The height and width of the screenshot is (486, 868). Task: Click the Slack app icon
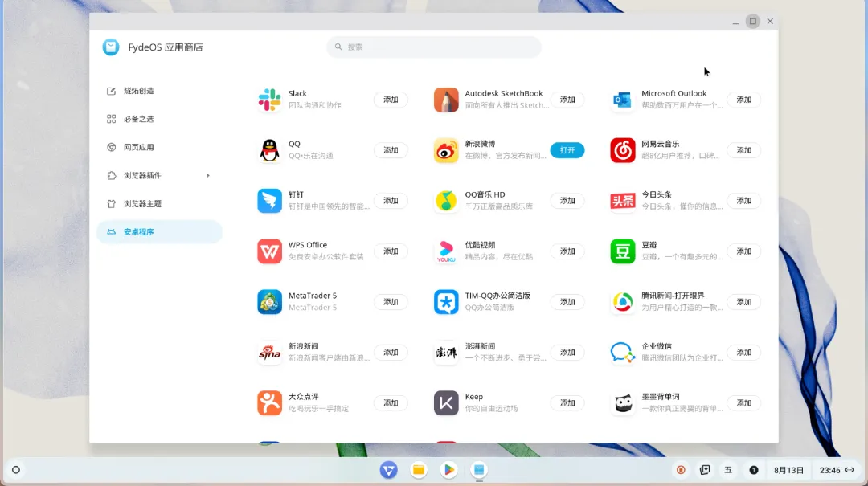269,100
